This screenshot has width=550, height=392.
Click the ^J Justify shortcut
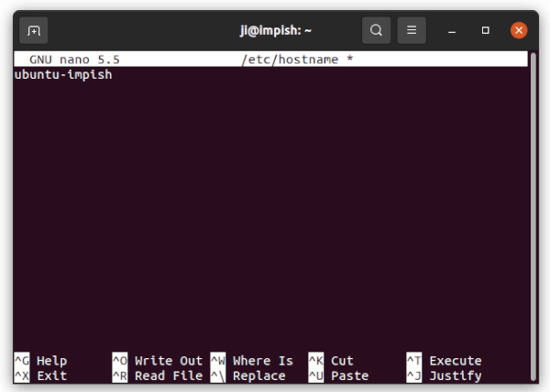(x=444, y=376)
